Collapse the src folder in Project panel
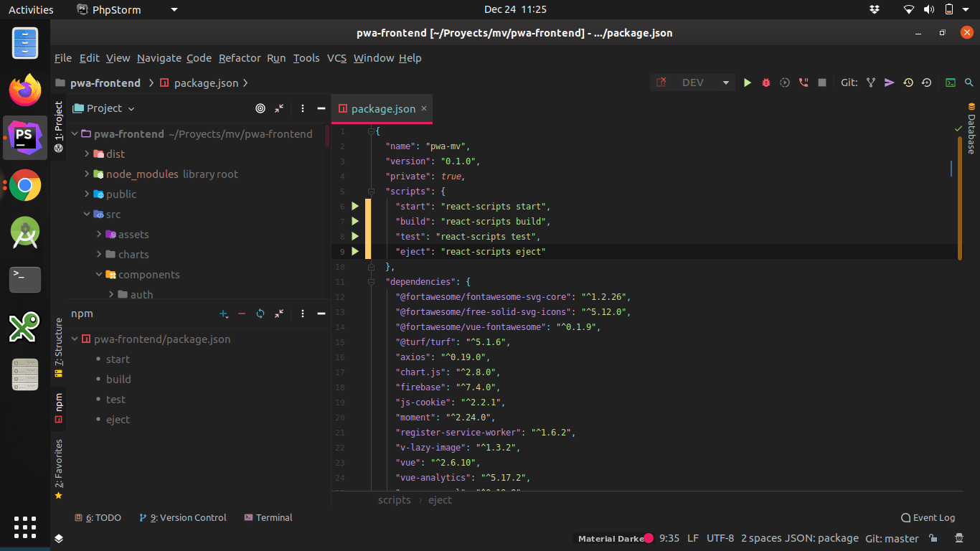The image size is (980, 551). point(87,214)
